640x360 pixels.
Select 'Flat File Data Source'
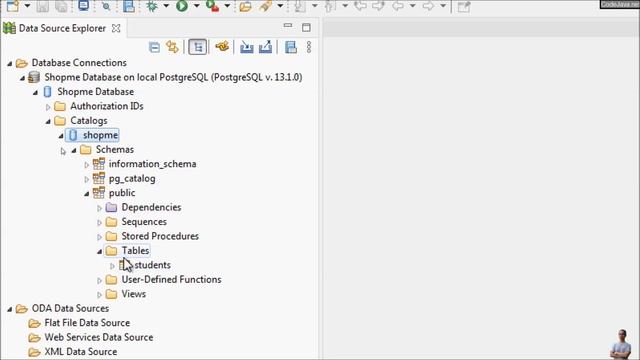(87, 323)
